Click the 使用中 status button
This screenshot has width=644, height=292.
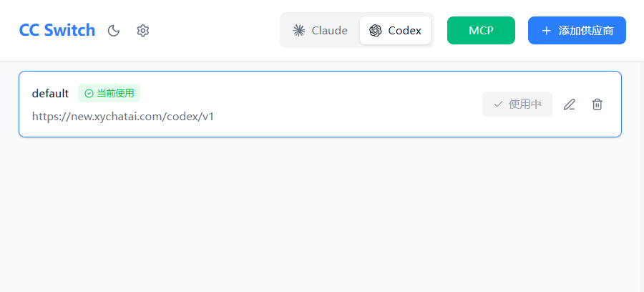pyautogui.click(x=517, y=104)
